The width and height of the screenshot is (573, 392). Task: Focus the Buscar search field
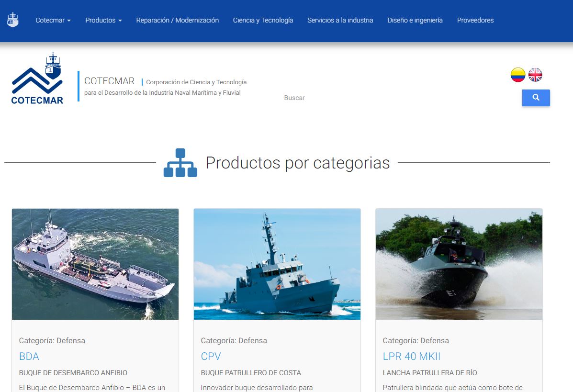tap(397, 98)
